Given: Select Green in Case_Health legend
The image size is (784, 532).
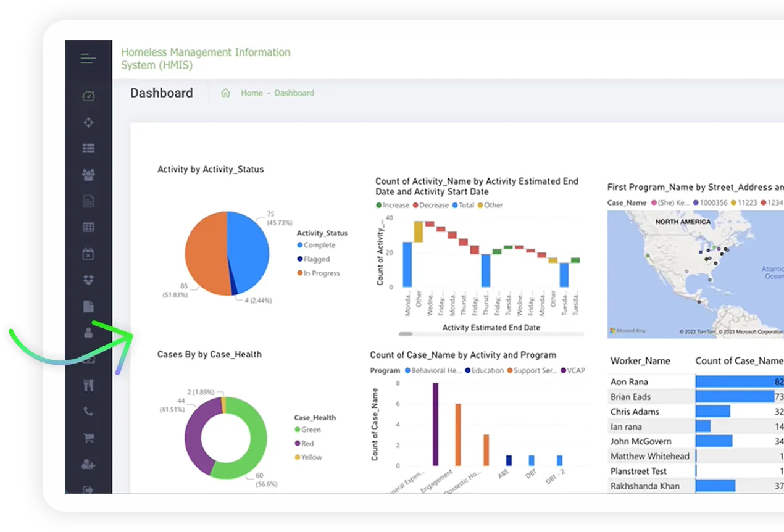Looking at the screenshot, I should point(311,430).
